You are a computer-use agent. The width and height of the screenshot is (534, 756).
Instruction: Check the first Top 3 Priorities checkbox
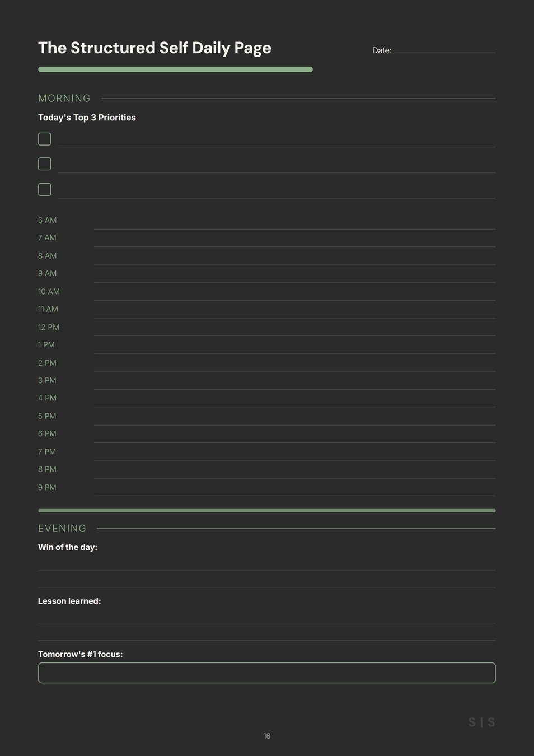click(45, 139)
